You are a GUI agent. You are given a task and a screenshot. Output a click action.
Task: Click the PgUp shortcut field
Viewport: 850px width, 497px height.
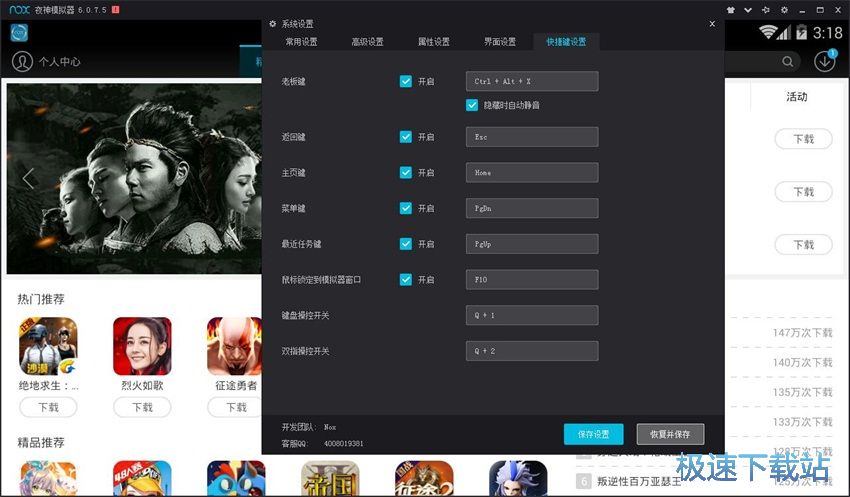click(x=532, y=244)
